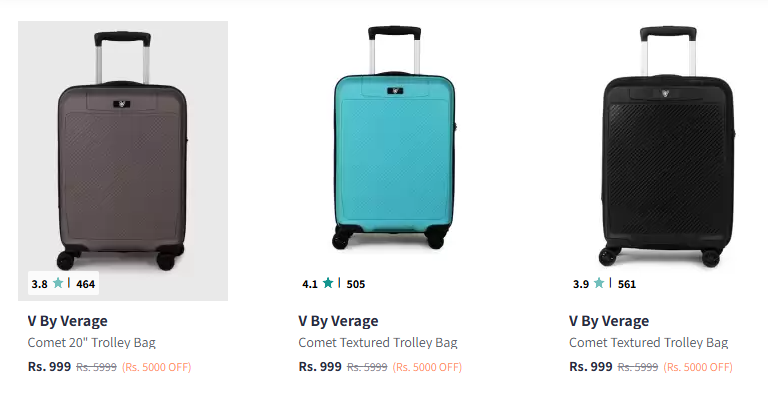Click V By Verage brand under the grey bag
The height and width of the screenshot is (397, 768).
pyautogui.click(x=68, y=321)
